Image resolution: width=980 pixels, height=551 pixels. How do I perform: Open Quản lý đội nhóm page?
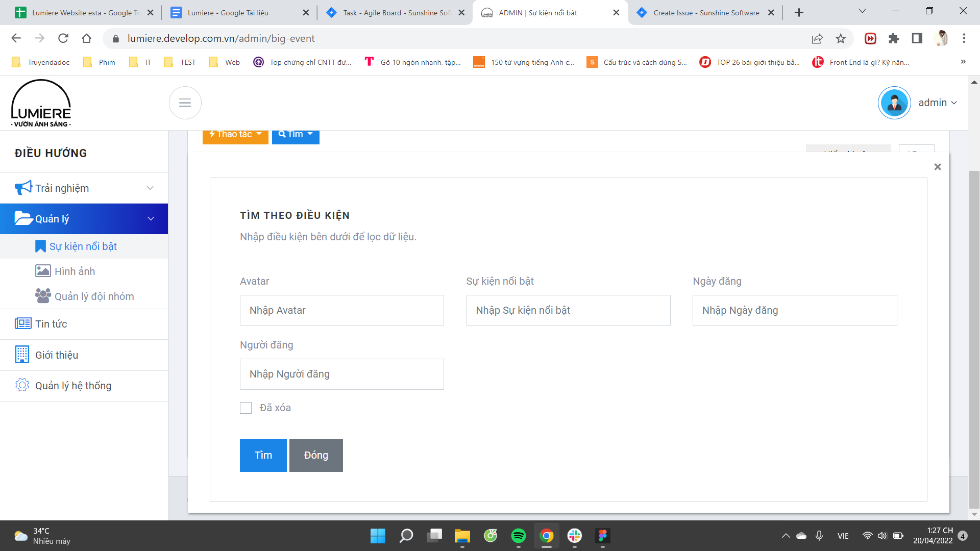point(94,296)
